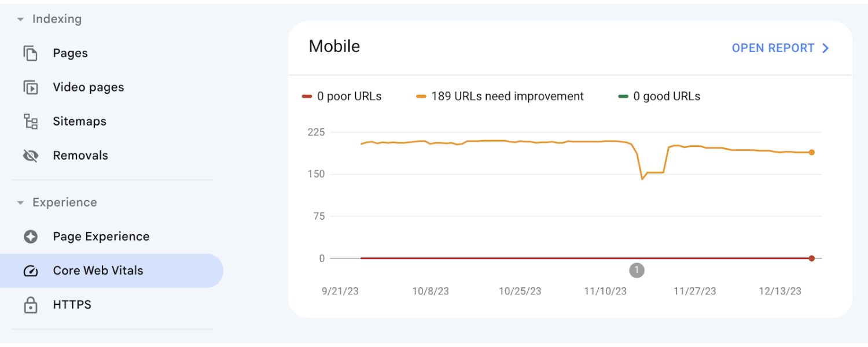The image size is (868, 347).
Task: Click the Mobile report heading
Action: coord(334,46)
